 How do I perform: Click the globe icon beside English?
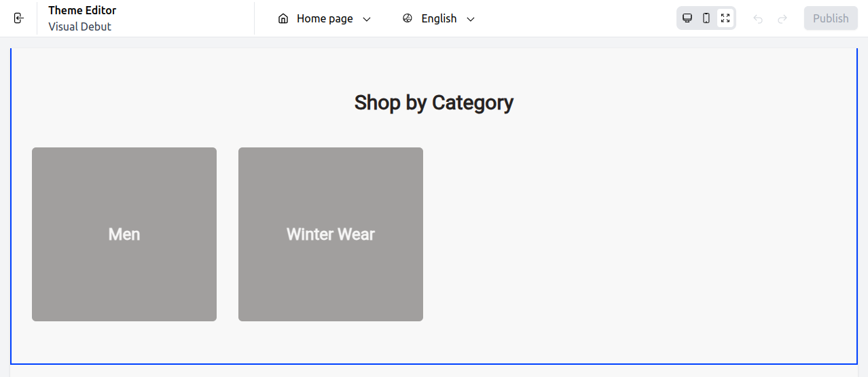tap(408, 18)
